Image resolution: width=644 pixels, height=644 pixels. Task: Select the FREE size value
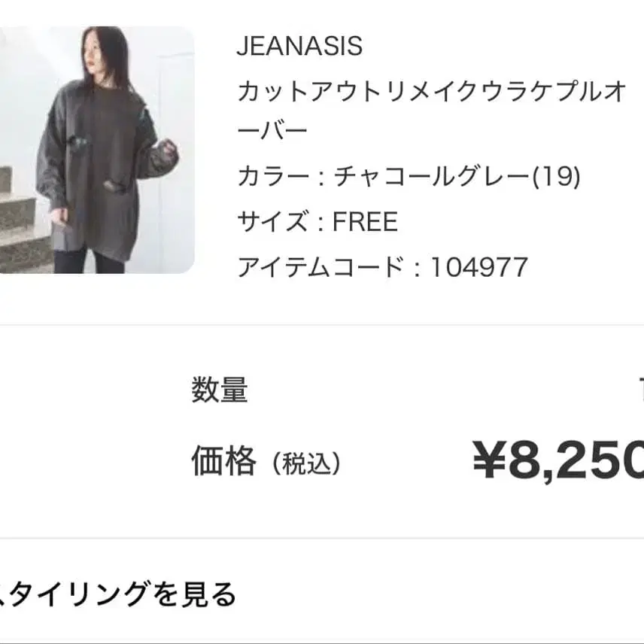pyautogui.click(x=365, y=222)
